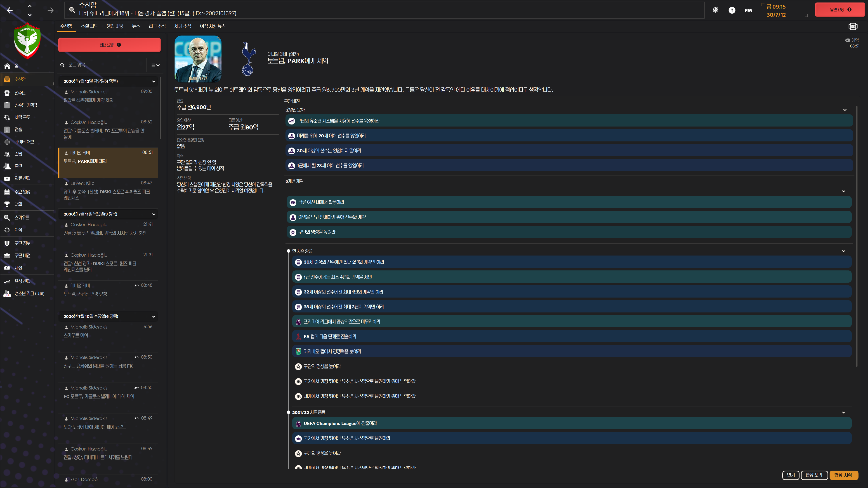Click the search magnifier icon at the top
Screen dimensions: 868x488
(x=72, y=10)
